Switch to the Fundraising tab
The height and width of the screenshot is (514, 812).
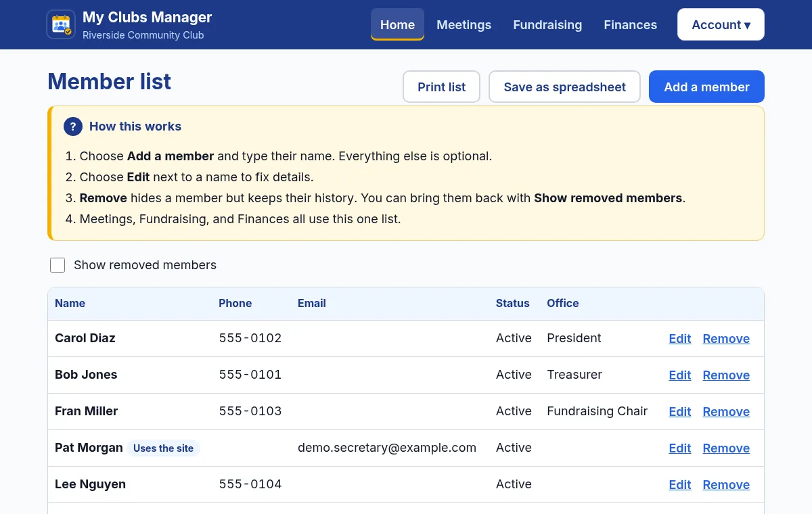pyautogui.click(x=547, y=24)
